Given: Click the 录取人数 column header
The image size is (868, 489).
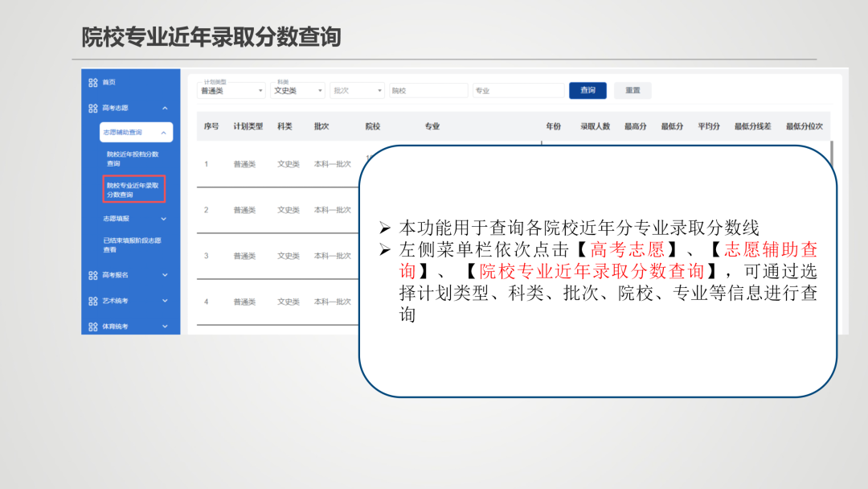Looking at the screenshot, I should (595, 126).
